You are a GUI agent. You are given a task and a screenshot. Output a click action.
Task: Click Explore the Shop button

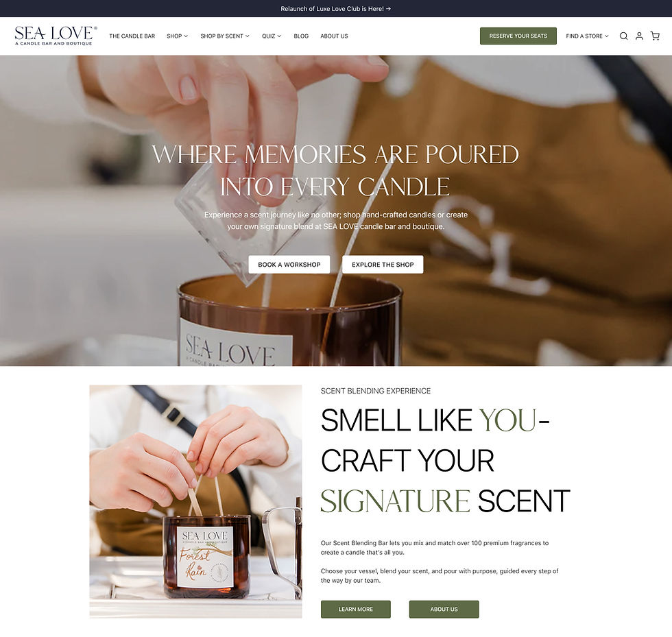(x=383, y=265)
